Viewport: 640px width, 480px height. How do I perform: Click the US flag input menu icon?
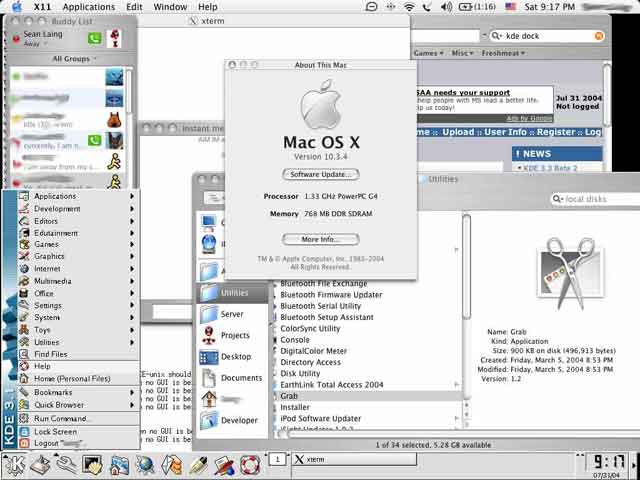click(510, 7)
